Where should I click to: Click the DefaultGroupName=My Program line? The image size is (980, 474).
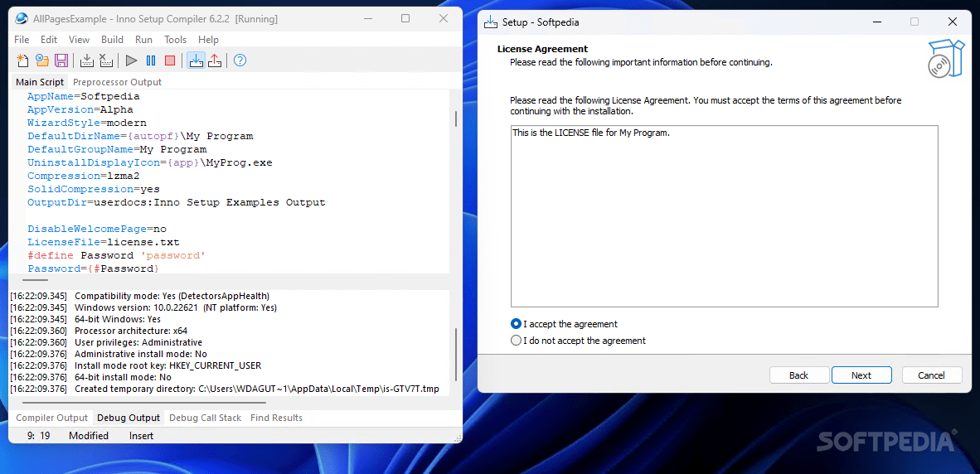click(117, 150)
